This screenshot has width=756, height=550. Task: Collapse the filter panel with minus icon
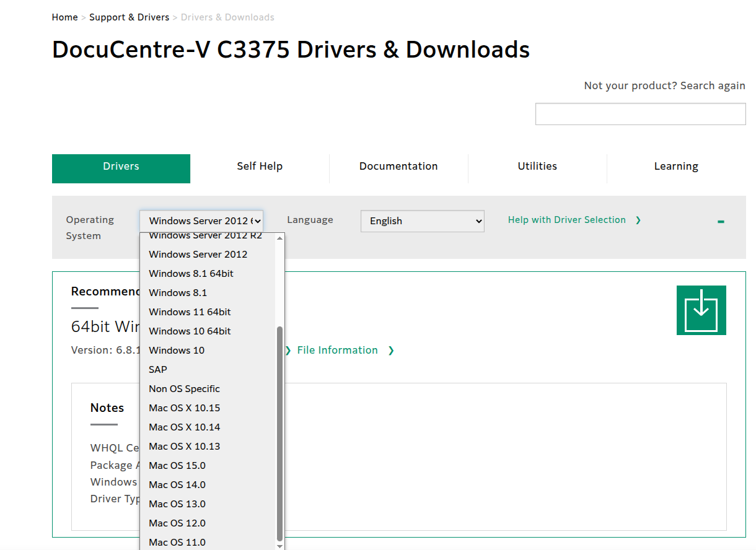tap(721, 221)
